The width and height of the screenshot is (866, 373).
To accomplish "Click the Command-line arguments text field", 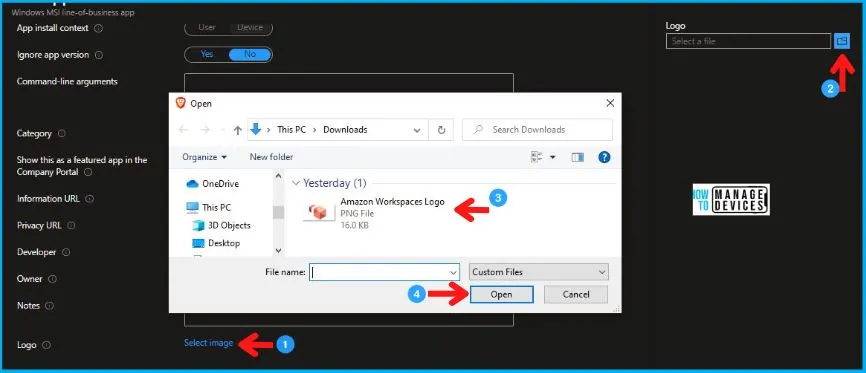I will pos(348,83).
